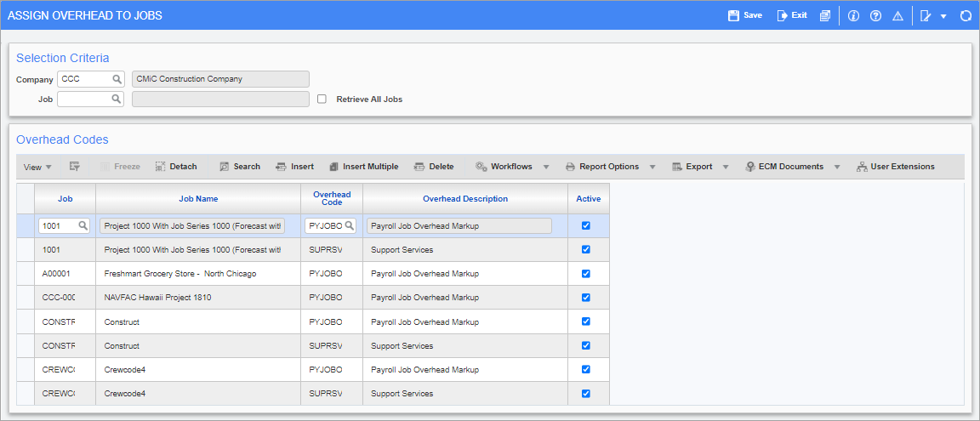The width and height of the screenshot is (980, 421).
Task: Click the refresh icon in header
Action: click(966, 15)
